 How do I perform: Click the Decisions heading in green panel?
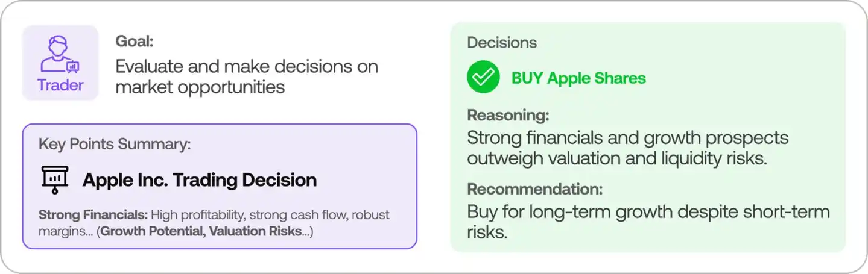coord(502,43)
